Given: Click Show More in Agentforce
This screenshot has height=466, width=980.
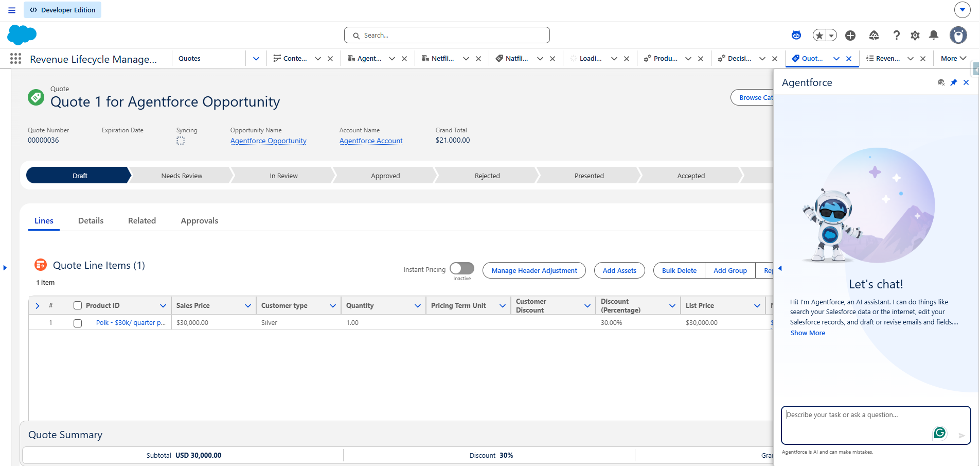Looking at the screenshot, I should click(x=808, y=333).
